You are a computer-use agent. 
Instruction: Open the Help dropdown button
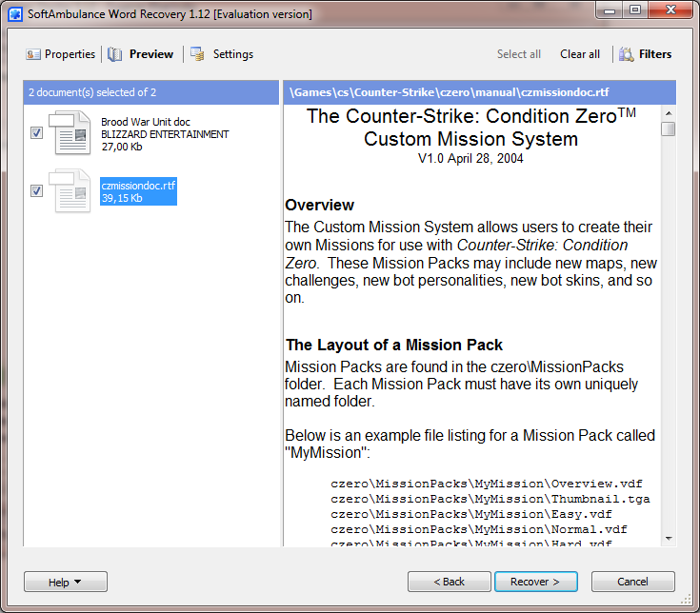[x=66, y=582]
